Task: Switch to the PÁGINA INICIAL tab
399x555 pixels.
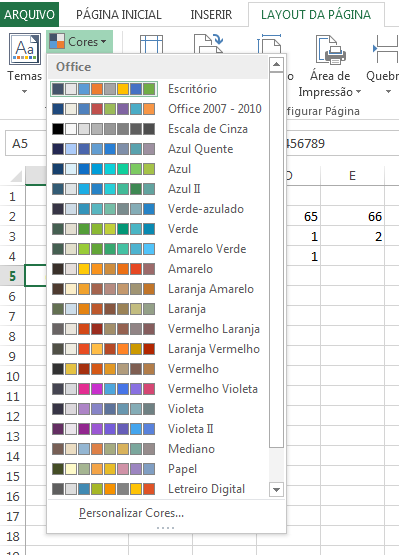Action: (119, 15)
